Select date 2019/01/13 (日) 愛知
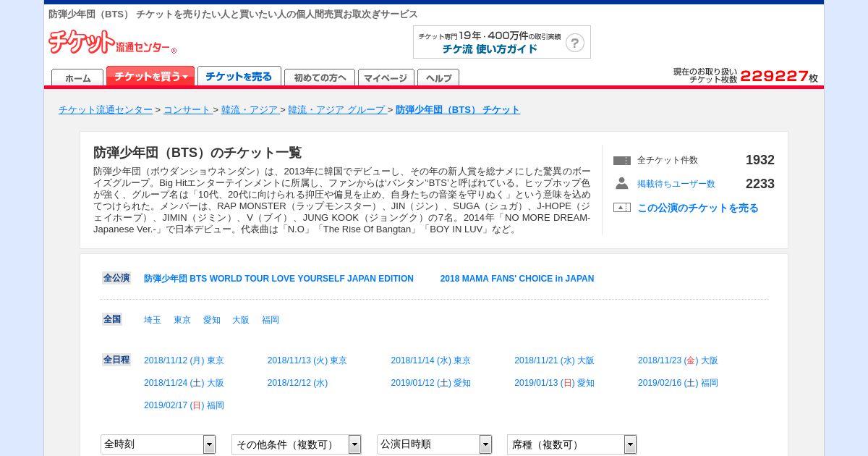 pyautogui.click(x=554, y=383)
